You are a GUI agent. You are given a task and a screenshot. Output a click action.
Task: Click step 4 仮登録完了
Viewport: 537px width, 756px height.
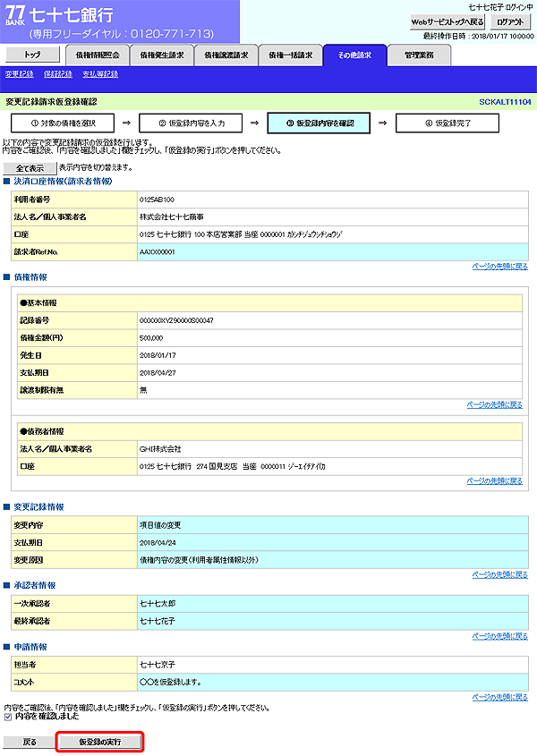click(x=447, y=123)
